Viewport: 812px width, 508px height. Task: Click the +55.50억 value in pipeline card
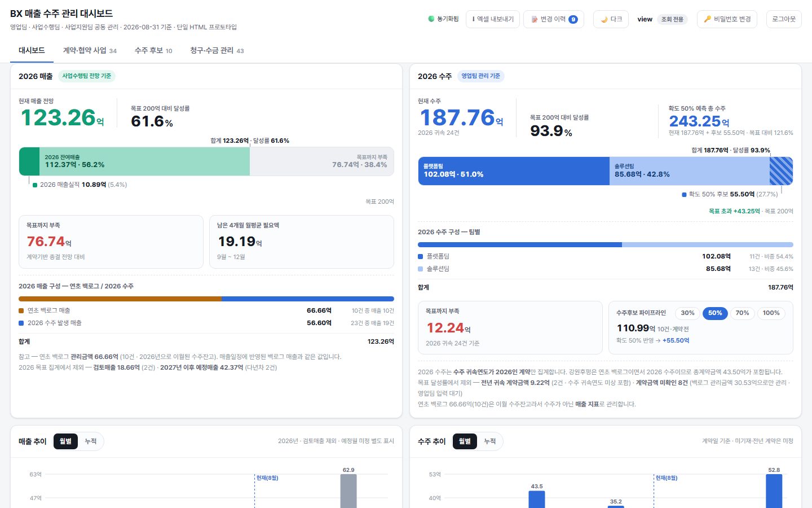(676, 340)
